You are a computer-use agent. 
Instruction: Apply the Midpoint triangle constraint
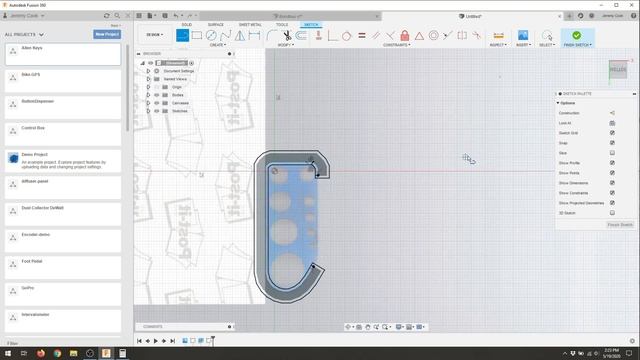point(419,36)
